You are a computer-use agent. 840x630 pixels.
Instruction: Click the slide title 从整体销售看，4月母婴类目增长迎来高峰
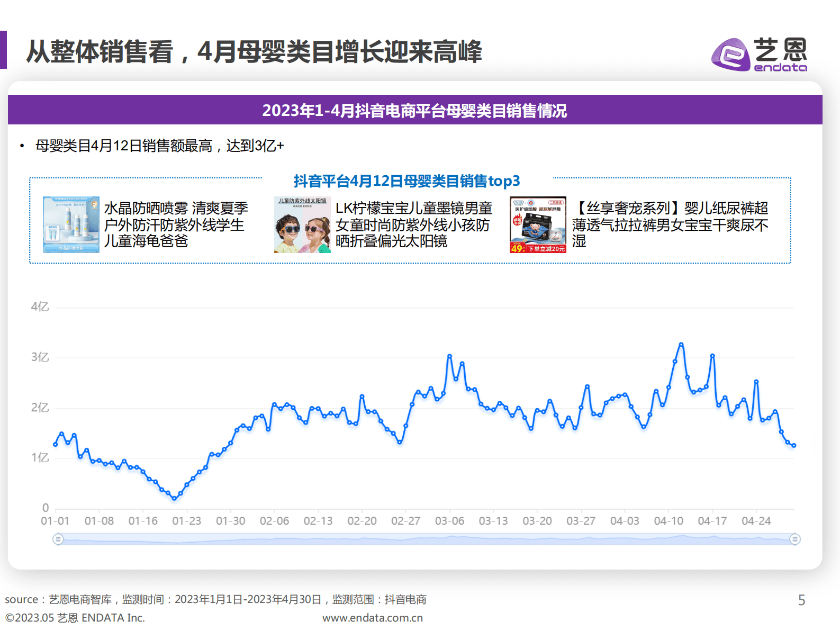pos(254,51)
